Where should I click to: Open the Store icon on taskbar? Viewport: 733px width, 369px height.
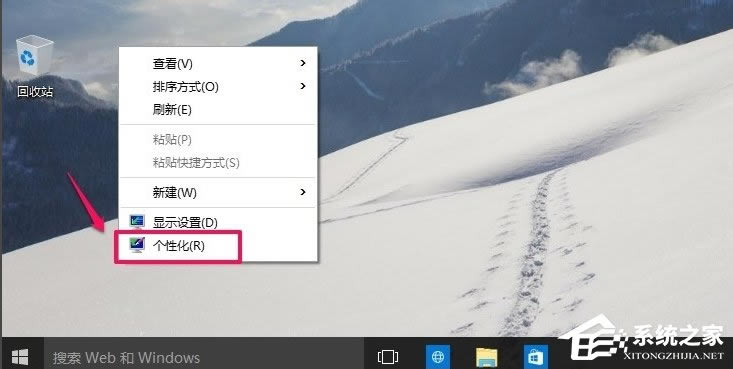(535, 357)
